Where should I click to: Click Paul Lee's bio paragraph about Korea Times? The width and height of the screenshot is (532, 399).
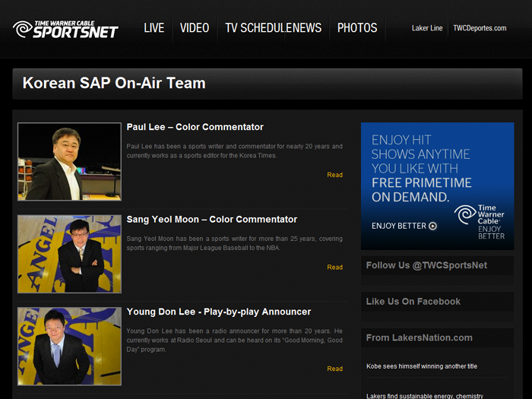coord(234,151)
